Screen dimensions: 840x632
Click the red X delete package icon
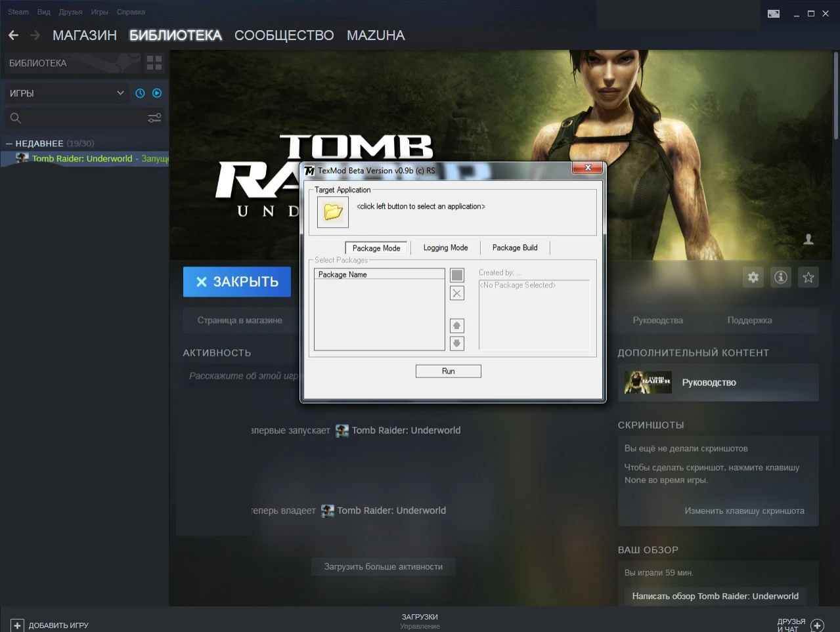click(x=456, y=293)
